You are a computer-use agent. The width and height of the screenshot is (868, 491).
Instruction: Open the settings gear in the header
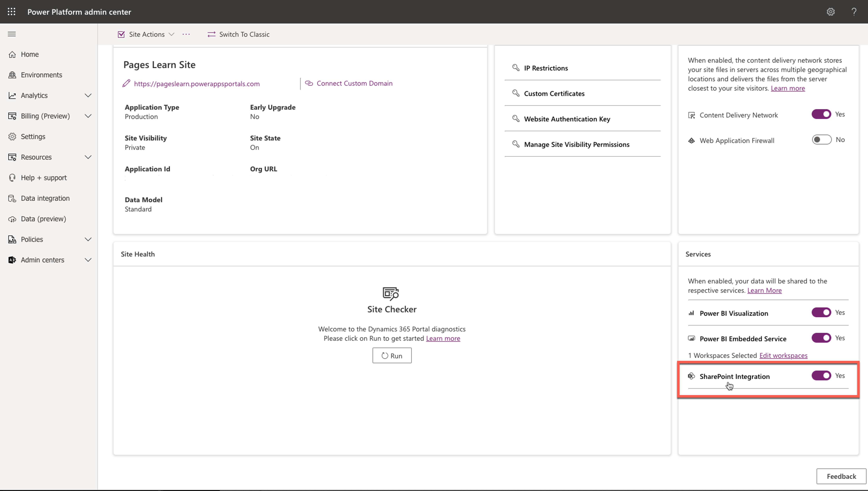[x=831, y=12]
